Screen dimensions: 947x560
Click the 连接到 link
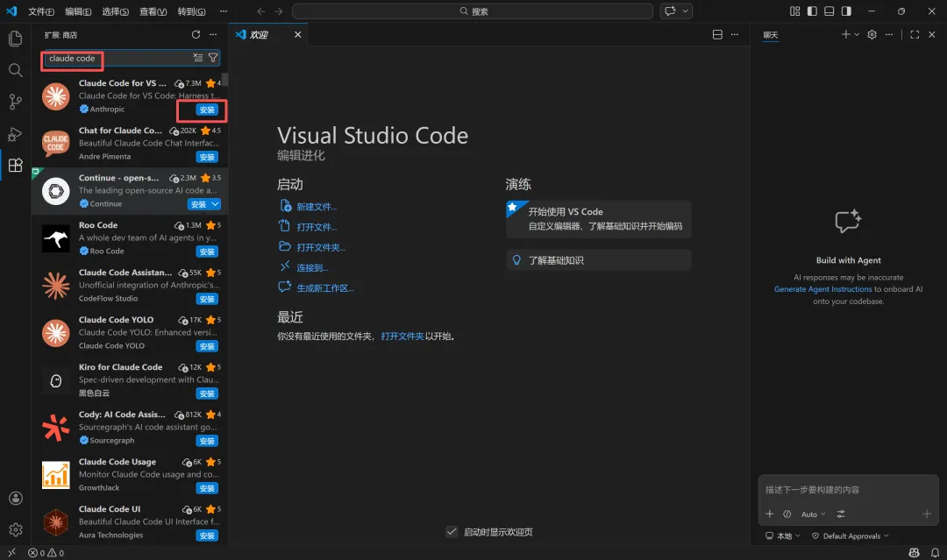click(x=311, y=268)
